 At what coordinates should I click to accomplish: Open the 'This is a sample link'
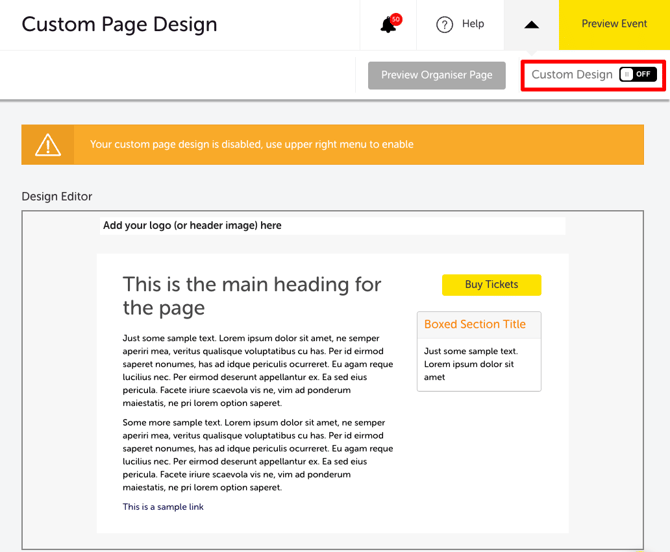pyautogui.click(x=163, y=507)
